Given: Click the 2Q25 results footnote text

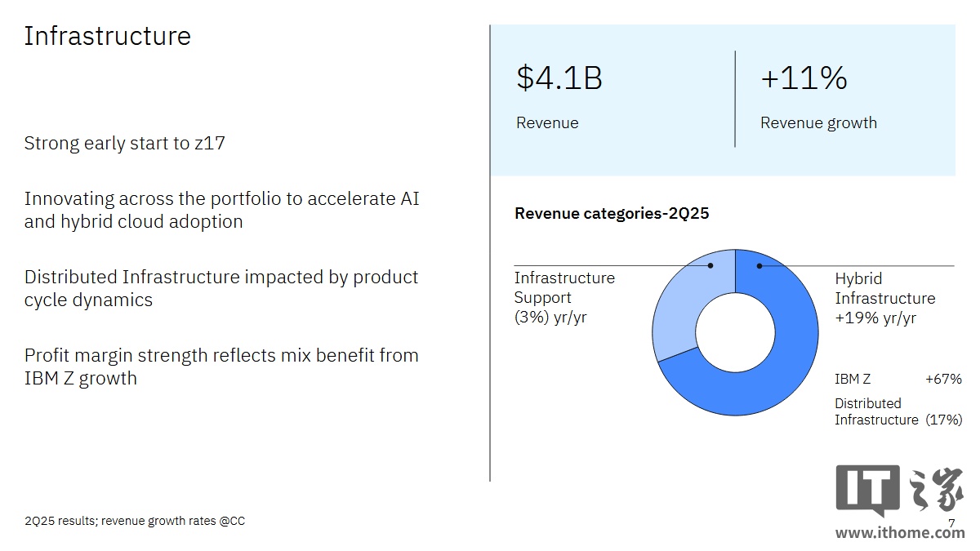Looking at the screenshot, I should [135, 521].
